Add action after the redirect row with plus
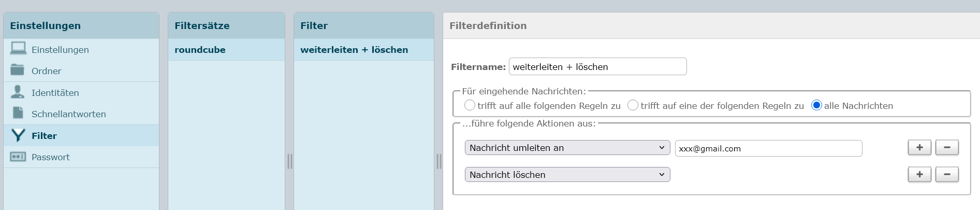This screenshot has width=980, height=210. click(919, 148)
